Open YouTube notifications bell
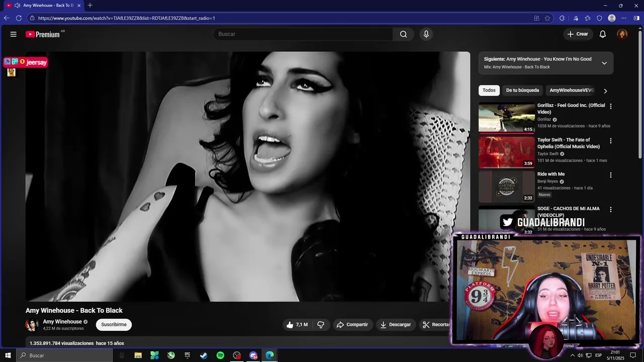This screenshot has height=362, width=644. pyautogui.click(x=603, y=34)
